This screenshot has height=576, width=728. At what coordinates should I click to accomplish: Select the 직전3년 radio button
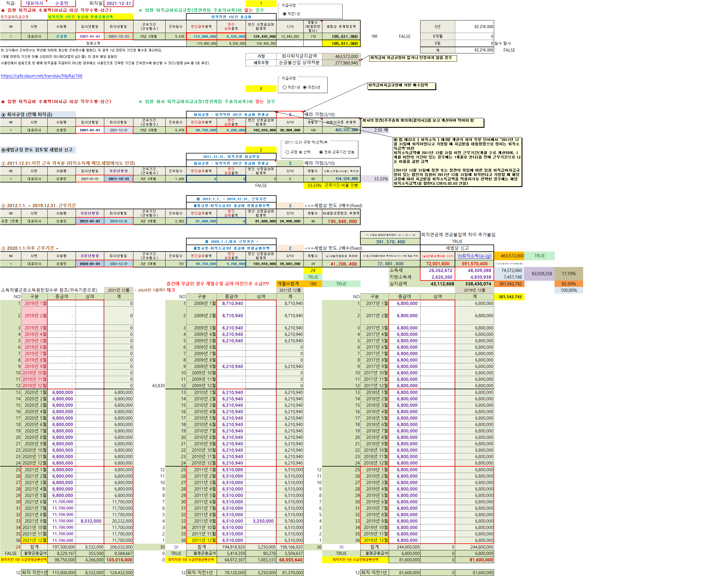pos(305,87)
